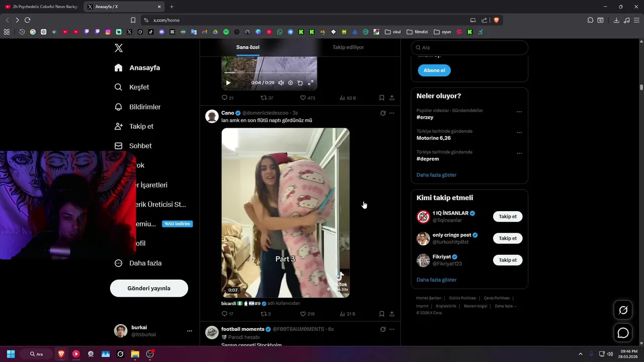Open the Takip et sidebar item
Viewport: 644px width, 362px height.
click(x=134, y=126)
